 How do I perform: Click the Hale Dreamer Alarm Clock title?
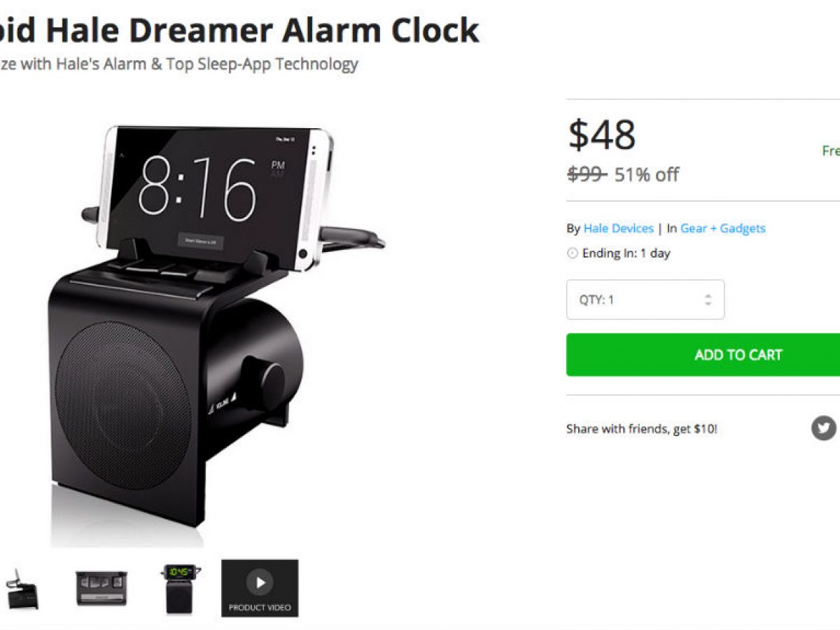pyautogui.click(x=239, y=30)
